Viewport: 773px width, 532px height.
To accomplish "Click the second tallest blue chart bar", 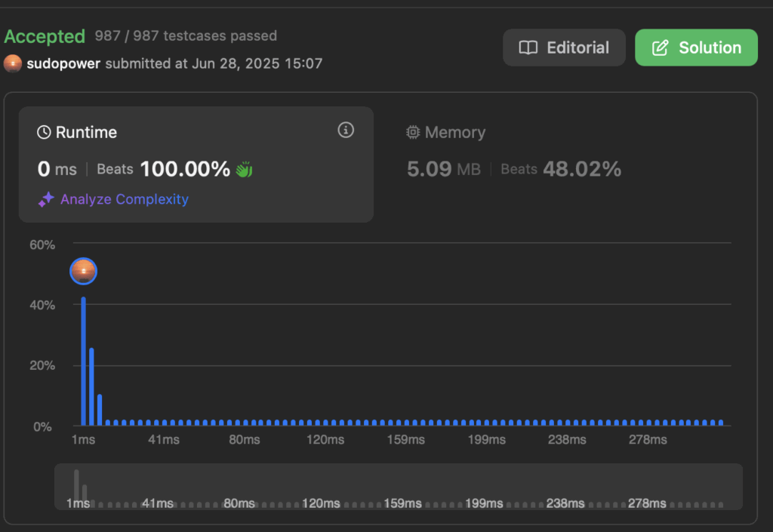I will click(x=91, y=386).
